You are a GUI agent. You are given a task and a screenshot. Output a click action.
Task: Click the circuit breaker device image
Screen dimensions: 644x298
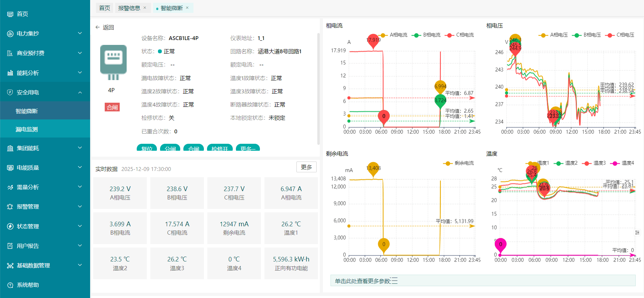pyautogui.click(x=113, y=62)
